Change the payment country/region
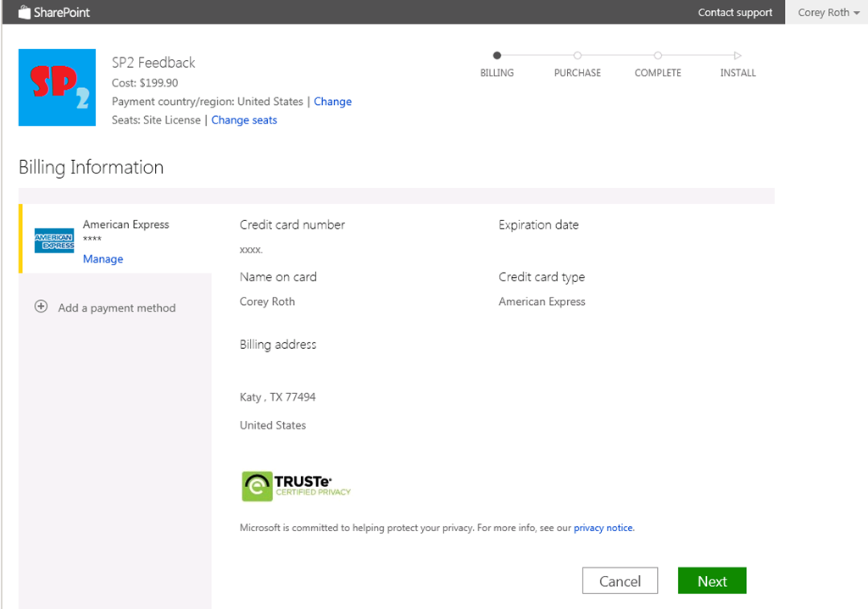 332,102
